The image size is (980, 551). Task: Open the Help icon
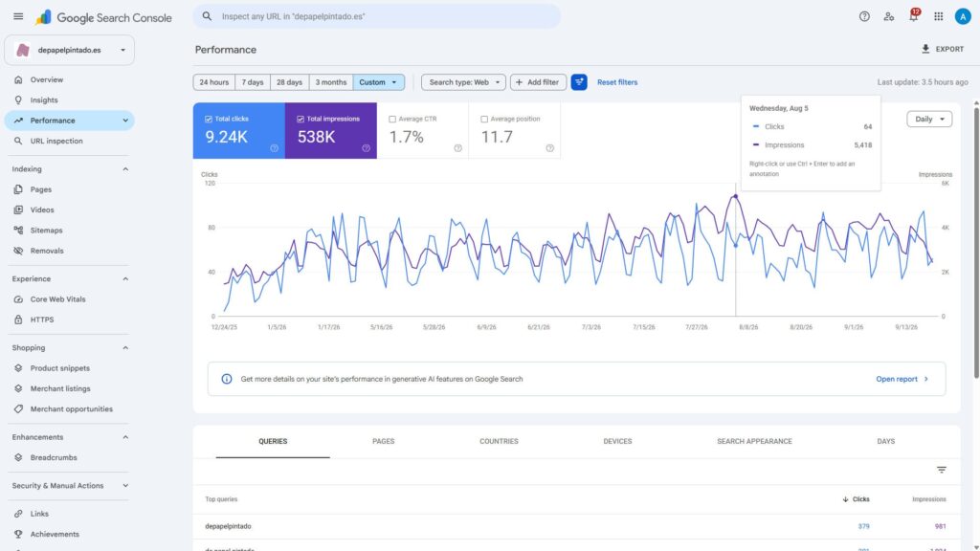(864, 17)
